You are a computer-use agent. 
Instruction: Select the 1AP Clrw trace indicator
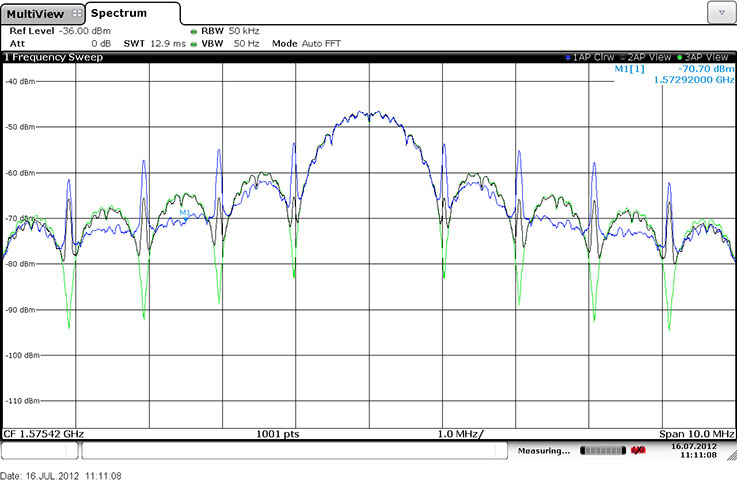[x=590, y=57]
